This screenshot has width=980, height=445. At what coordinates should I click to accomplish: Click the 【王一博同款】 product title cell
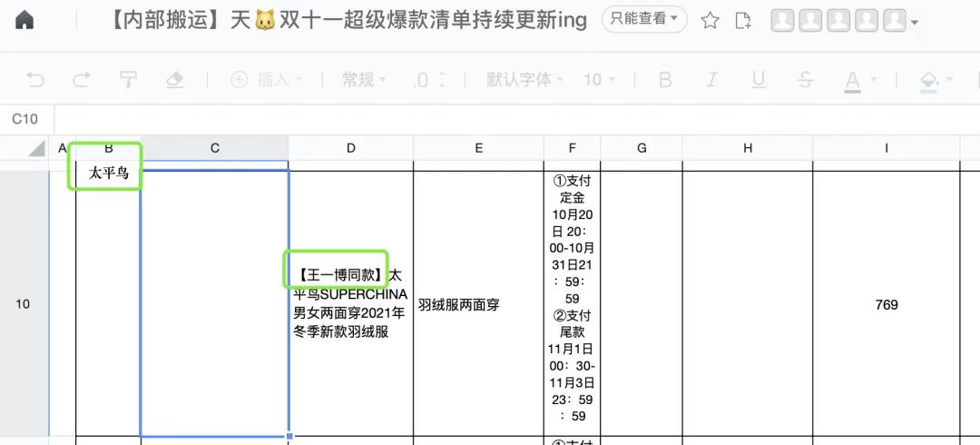pyautogui.click(x=350, y=303)
